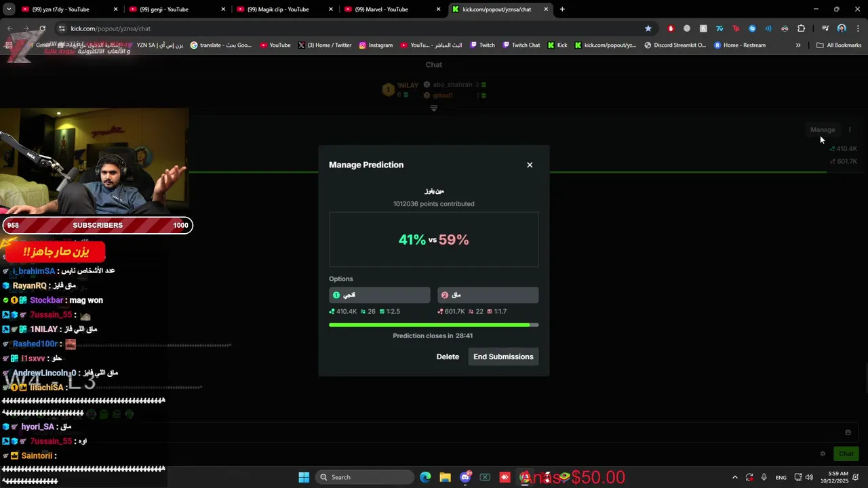Open the Kick bookmark
This screenshot has height=488, width=868.
point(557,45)
